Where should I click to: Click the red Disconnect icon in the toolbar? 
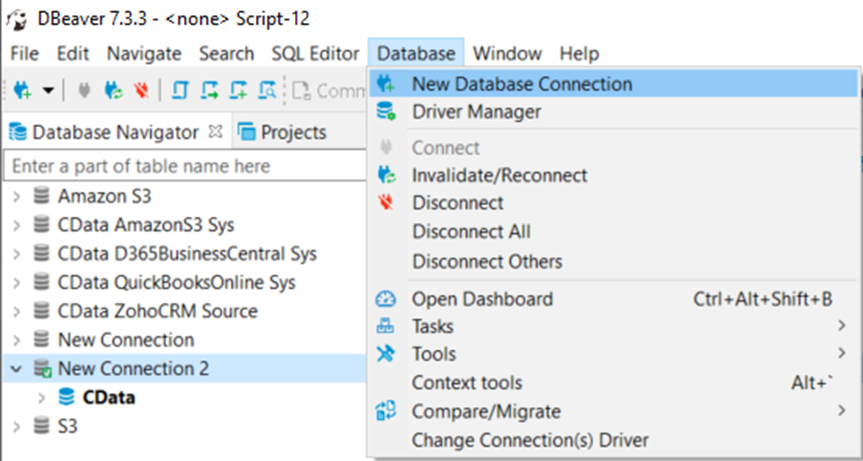coord(141,91)
